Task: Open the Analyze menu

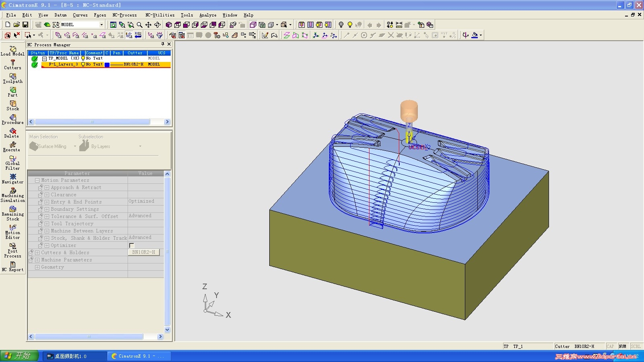Action: [208, 15]
